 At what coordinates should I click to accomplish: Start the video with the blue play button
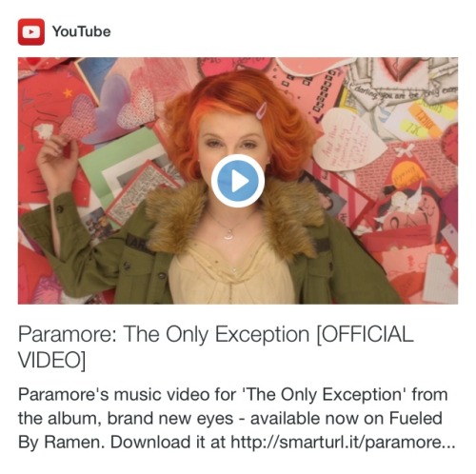tap(238, 181)
